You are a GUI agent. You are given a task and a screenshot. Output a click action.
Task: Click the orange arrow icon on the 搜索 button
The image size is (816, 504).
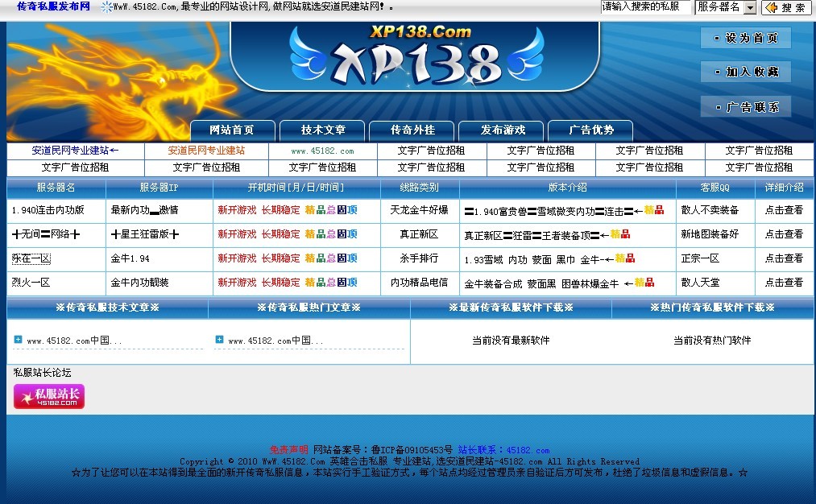pos(770,7)
